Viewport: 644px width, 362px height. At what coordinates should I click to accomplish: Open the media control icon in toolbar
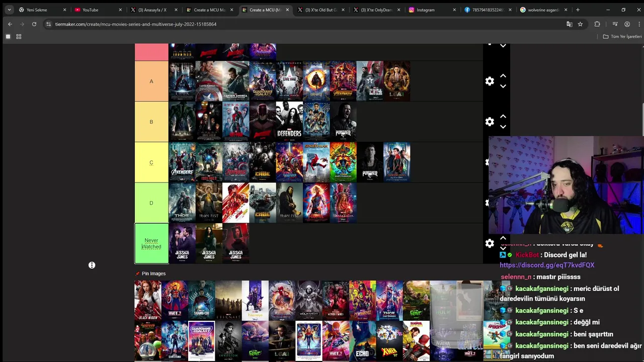click(615, 24)
